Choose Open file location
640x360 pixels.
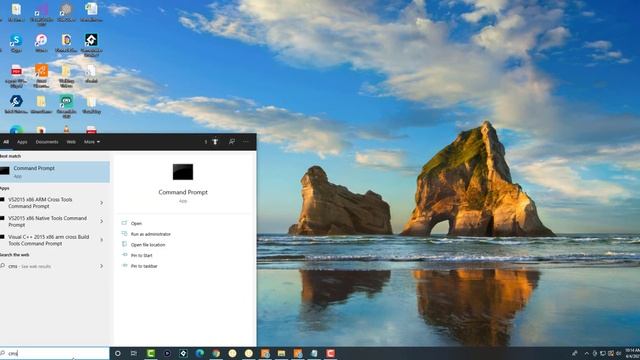point(148,244)
